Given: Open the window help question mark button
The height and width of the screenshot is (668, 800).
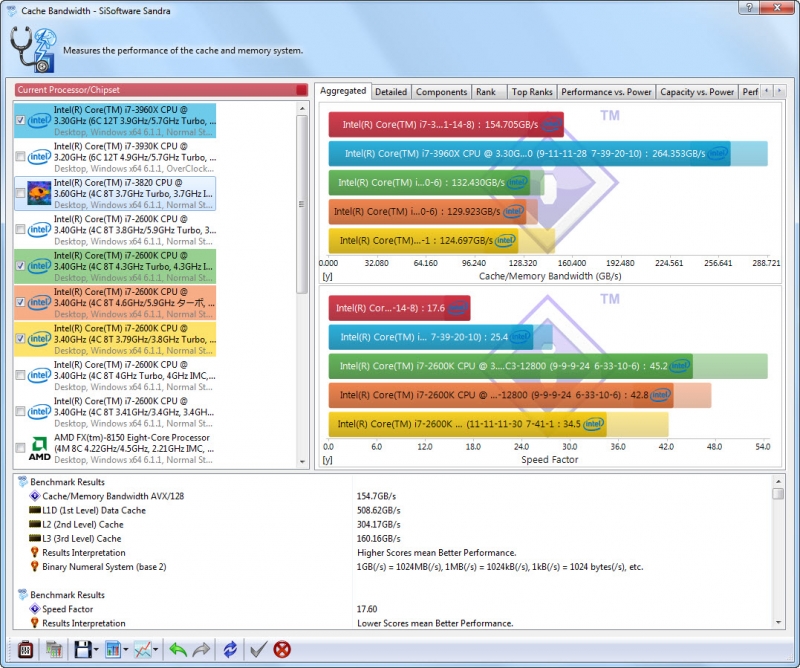Looking at the screenshot, I should (x=749, y=8).
